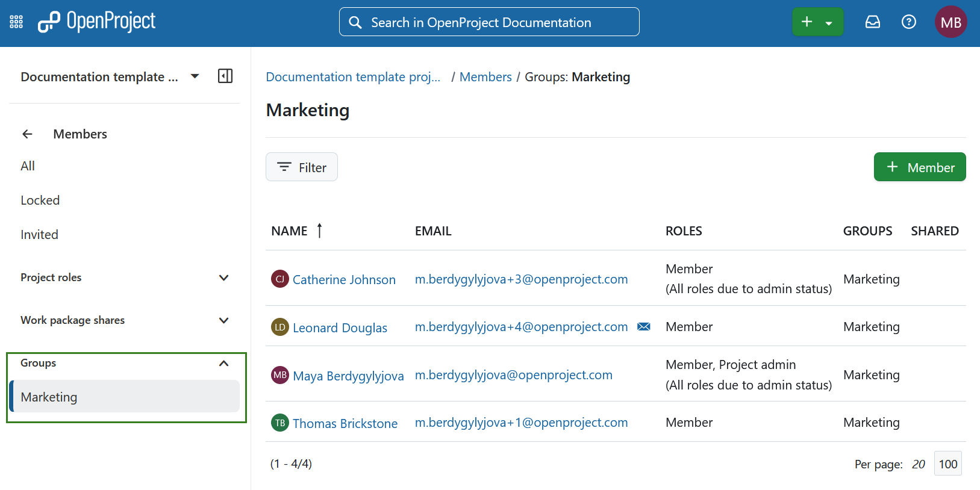Click Thomas Brickstone's TB avatar

(280, 423)
